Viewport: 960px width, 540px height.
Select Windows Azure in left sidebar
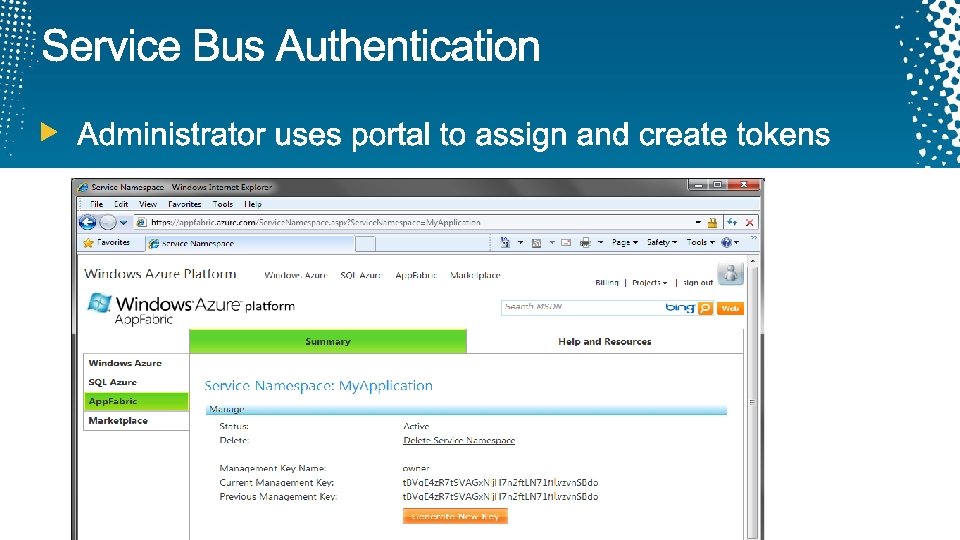click(136, 363)
